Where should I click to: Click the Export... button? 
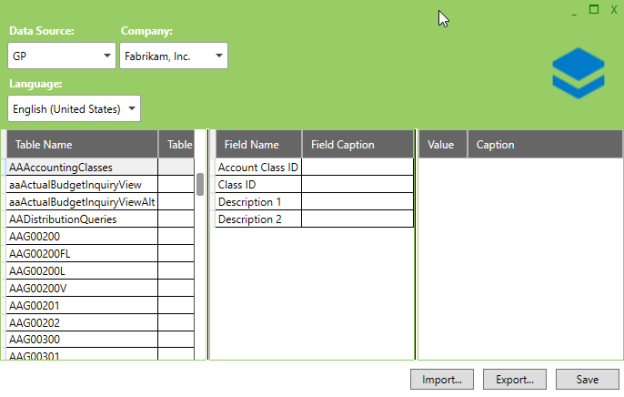click(x=515, y=379)
